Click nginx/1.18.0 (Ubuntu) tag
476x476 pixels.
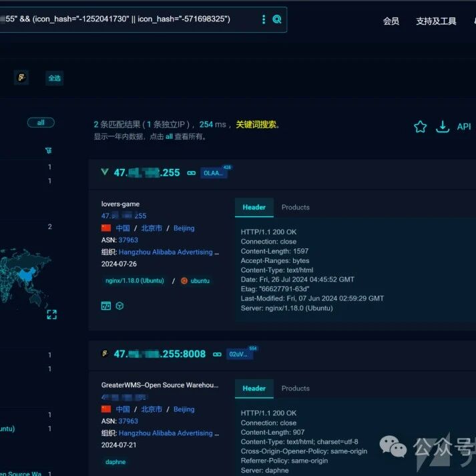pyautogui.click(x=134, y=280)
